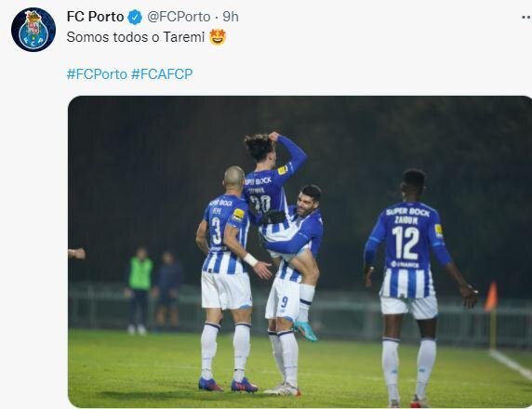Click the blue verified badge icon
Screen dimensions: 532x409
[135, 17]
